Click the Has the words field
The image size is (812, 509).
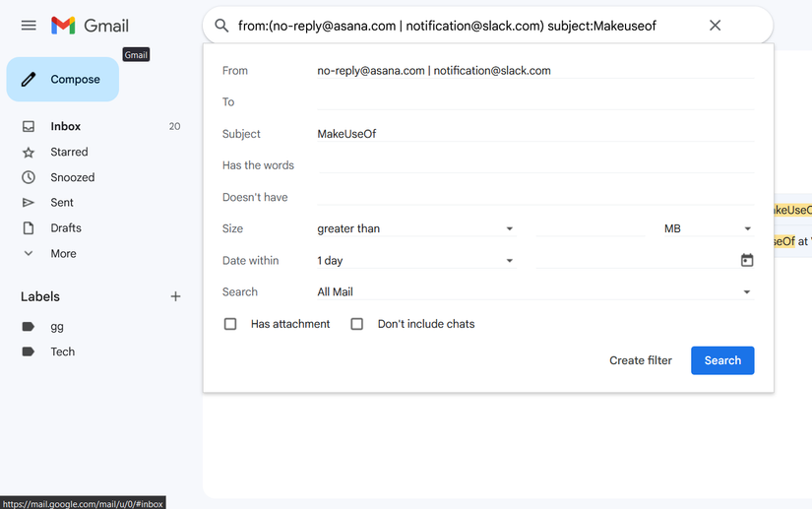click(x=535, y=165)
